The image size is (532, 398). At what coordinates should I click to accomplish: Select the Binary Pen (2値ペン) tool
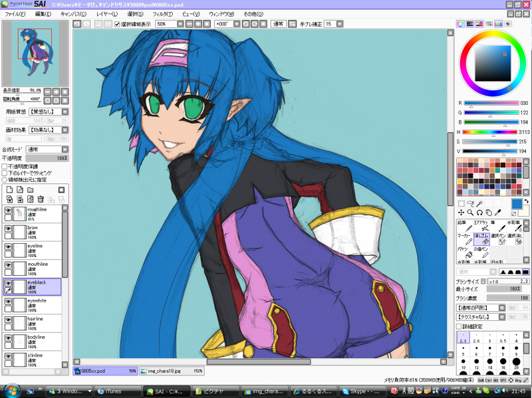pyautogui.click(x=481, y=252)
